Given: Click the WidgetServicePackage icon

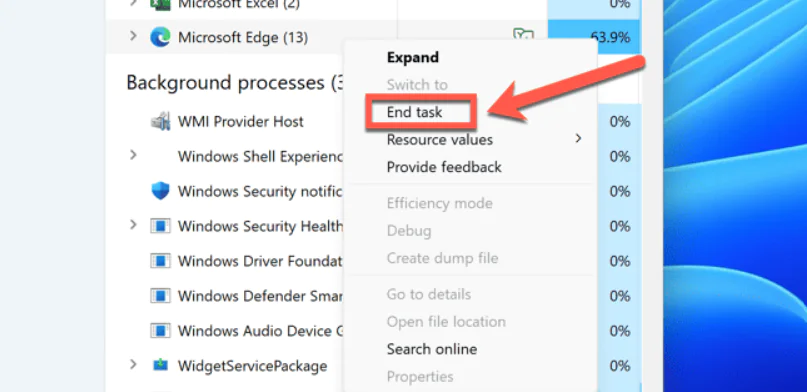Looking at the screenshot, I should (160, 365).
